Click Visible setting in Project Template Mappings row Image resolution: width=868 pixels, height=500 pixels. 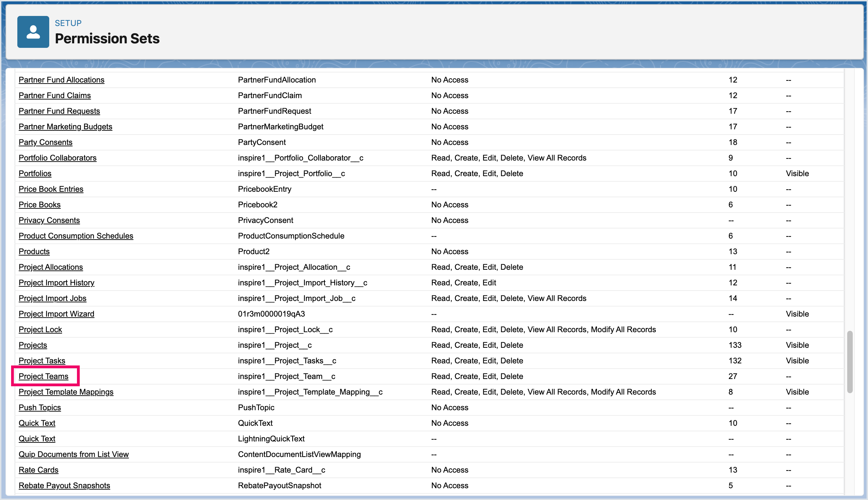[x=797, y=392]
